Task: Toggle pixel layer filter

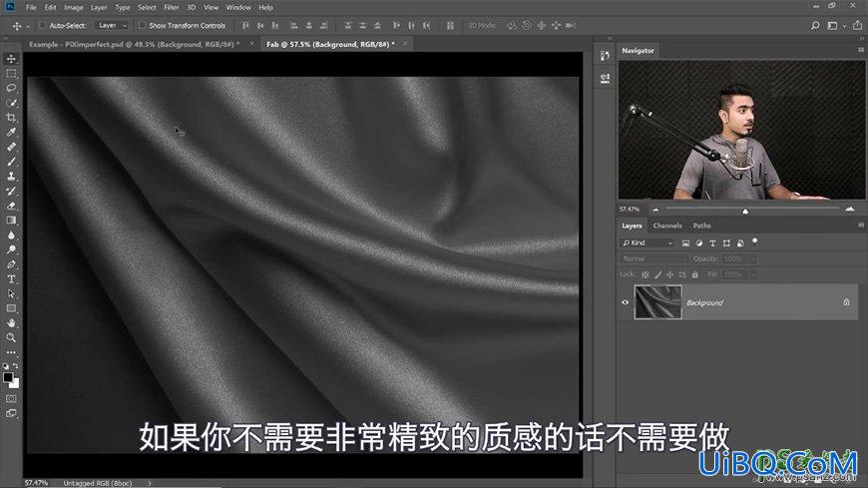Action: coord(685,244)
